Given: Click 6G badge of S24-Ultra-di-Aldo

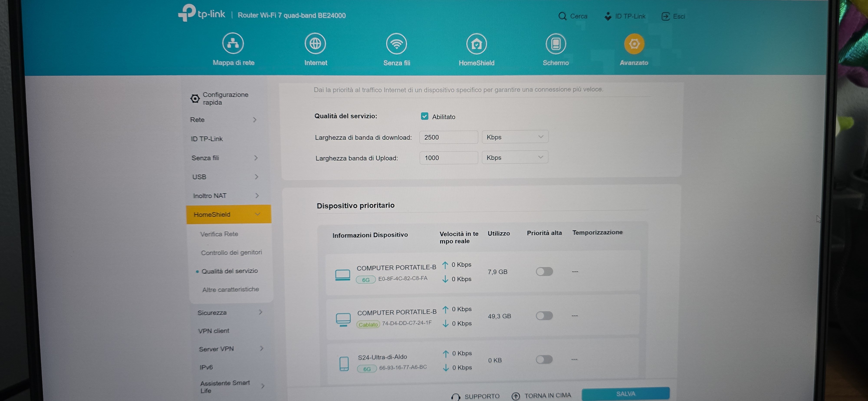Looking at the screenshot, I should click(367, 369).
